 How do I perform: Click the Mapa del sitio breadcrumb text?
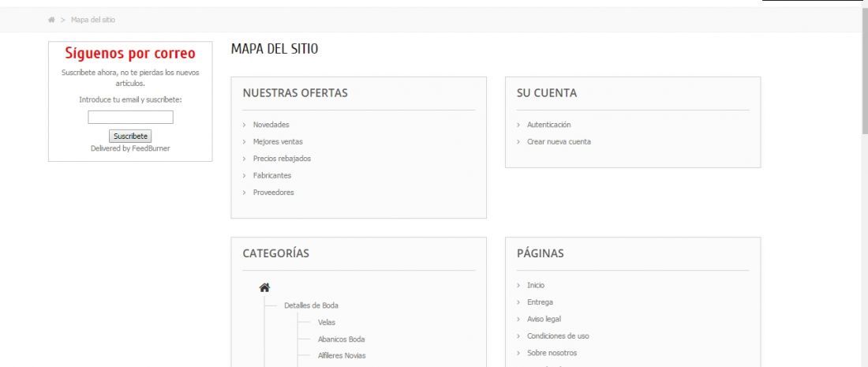[93, 20]
